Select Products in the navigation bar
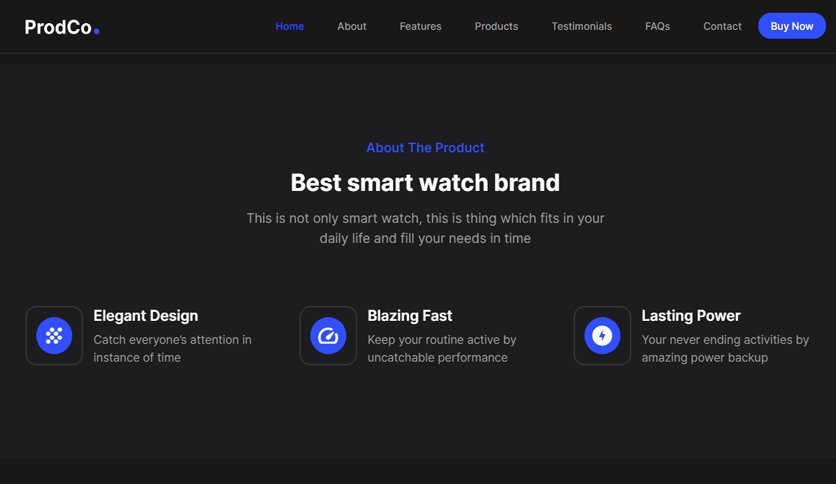Screen dimensions: 836x484 tap(496, 26)
